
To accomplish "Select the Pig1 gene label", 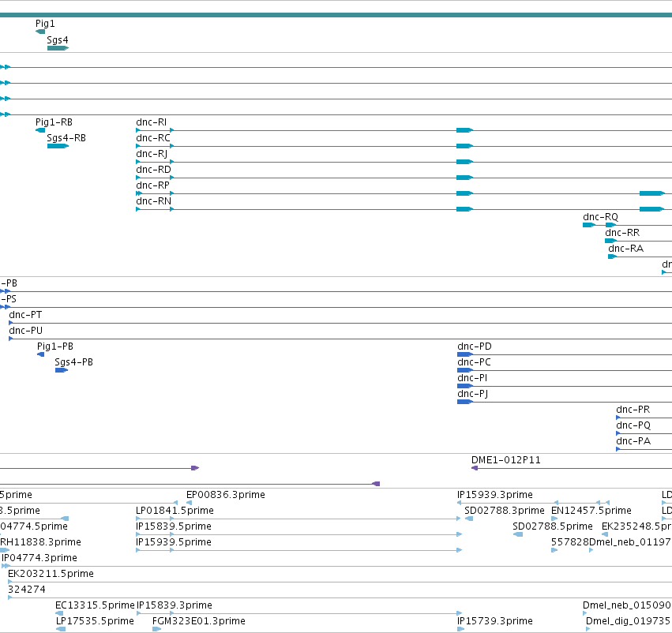I will point(45,24).
